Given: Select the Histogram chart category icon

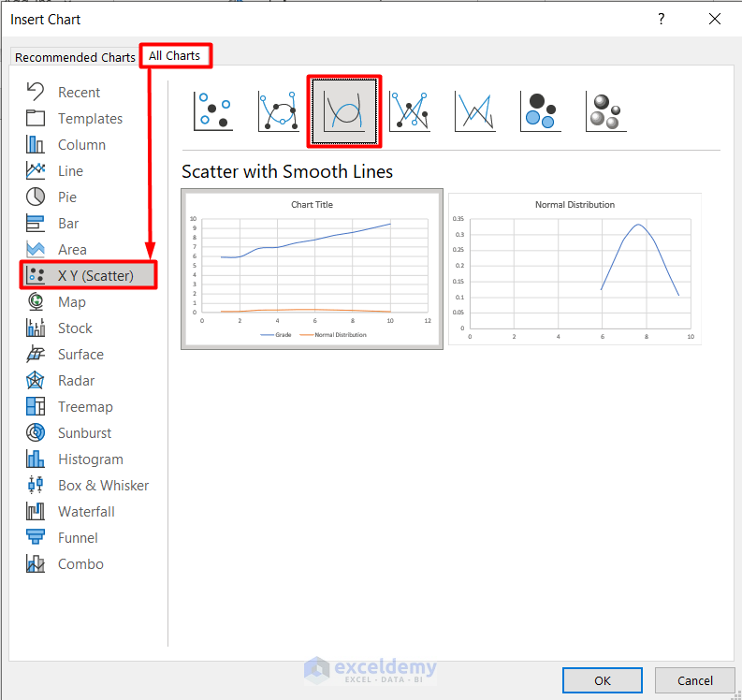Looking at the screenshot, I should click(36, 459).
